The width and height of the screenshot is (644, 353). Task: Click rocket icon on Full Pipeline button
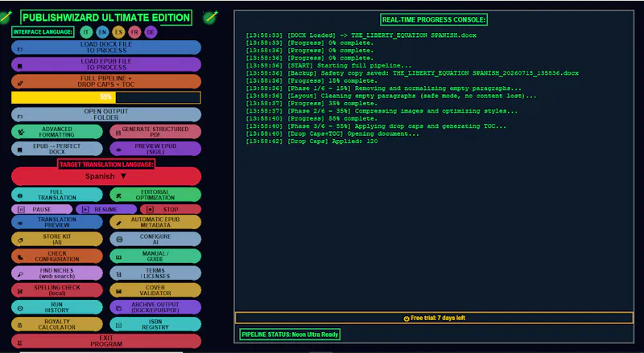19,84
